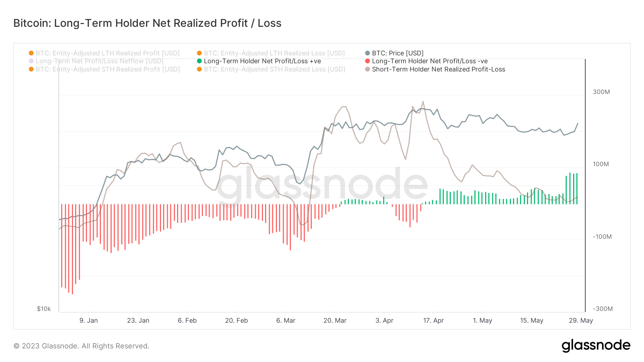Toggle BTC: Price [USD] legend entry
Image resolution: width=644 pixels, height=362 pixels.
[394, 53]
